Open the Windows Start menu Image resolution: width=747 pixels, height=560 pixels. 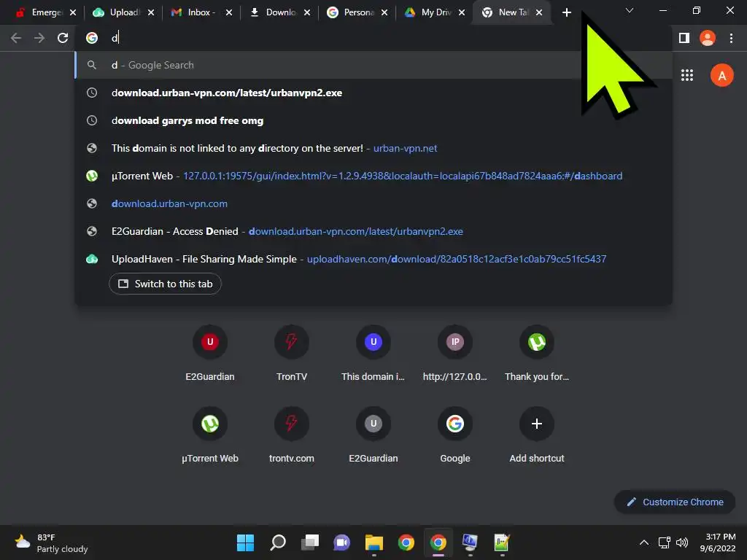245,542
